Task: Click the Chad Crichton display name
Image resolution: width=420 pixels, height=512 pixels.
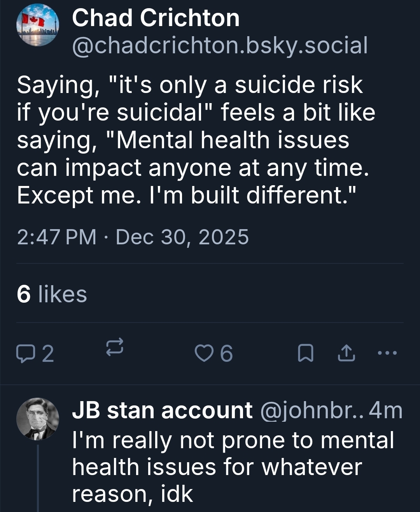Action: click(156, 18)
